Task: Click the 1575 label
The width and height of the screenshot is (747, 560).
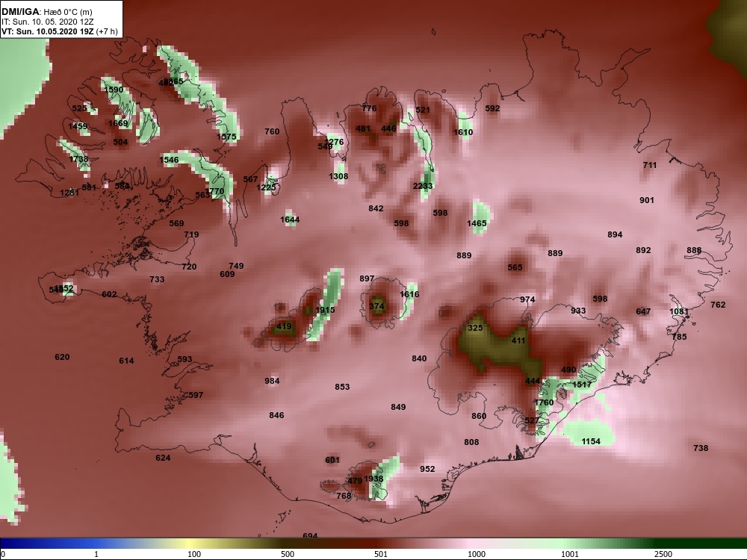Action: coord(227,137)
